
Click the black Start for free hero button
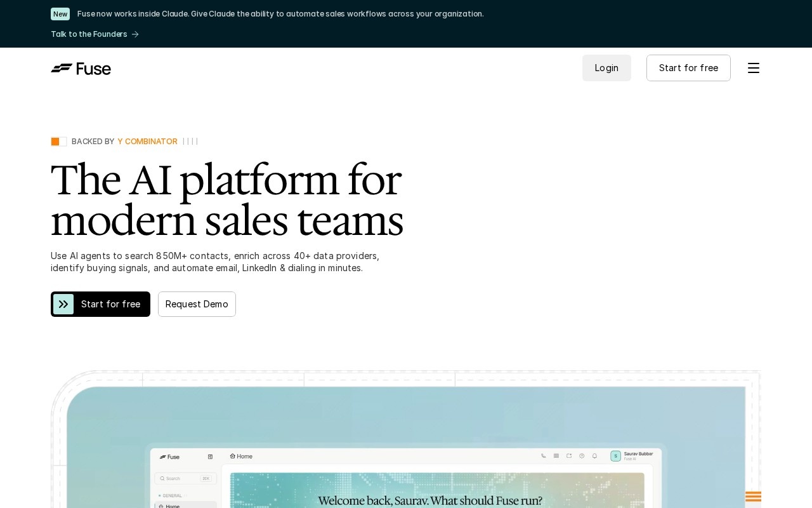click(100, 304)
